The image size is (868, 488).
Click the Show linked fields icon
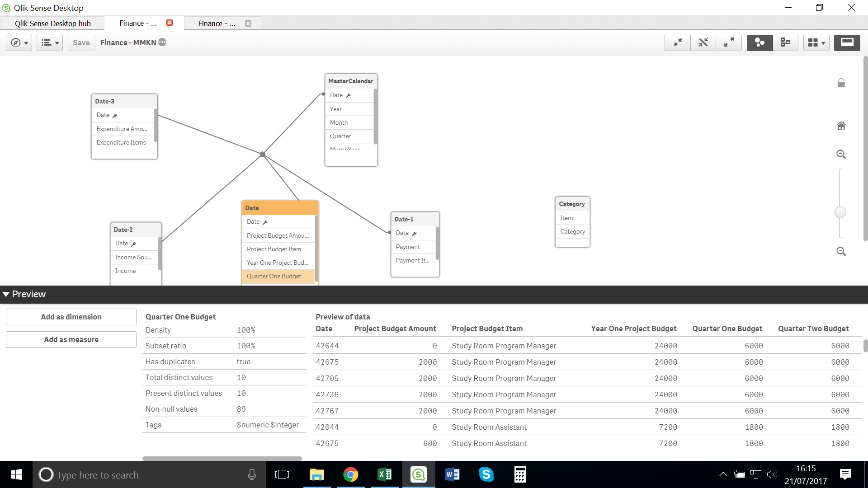coord(703,42)
